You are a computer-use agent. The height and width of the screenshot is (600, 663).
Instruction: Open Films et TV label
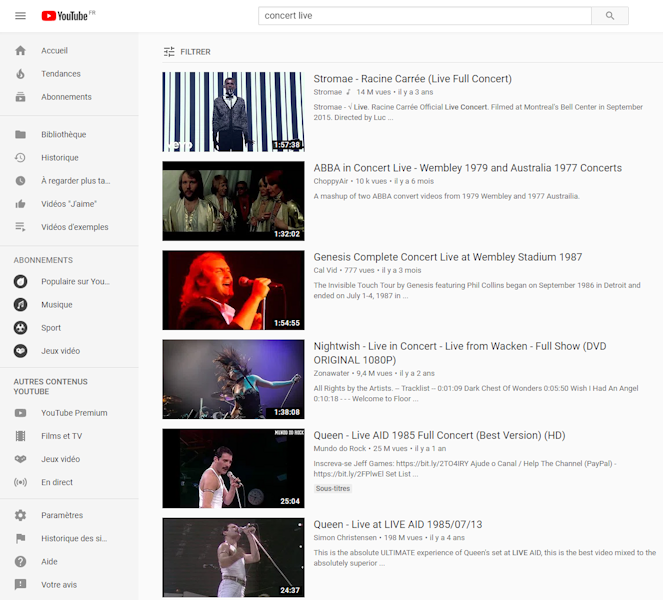[61, 436]
